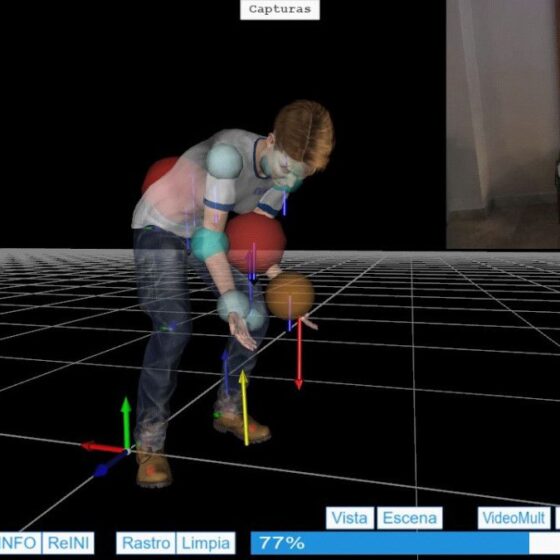The height and width of the screenshot is (560, 560).
Task: Click the VideoMult button
Action: point(514,518)
